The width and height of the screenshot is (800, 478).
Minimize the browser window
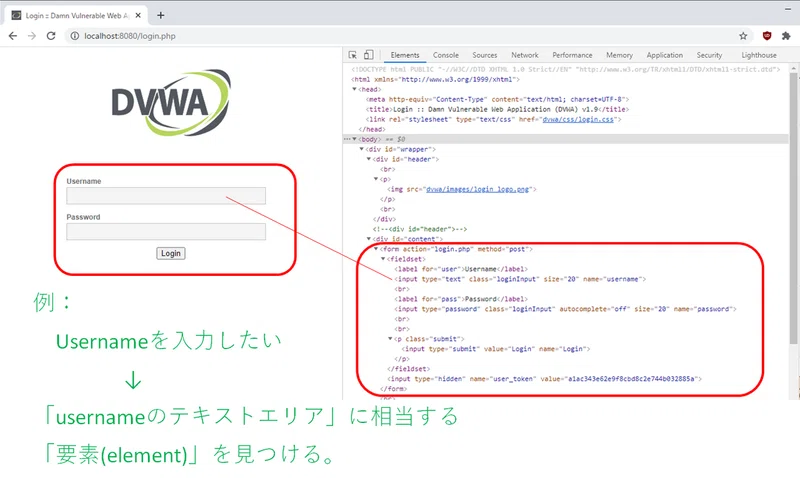point(788,9)
